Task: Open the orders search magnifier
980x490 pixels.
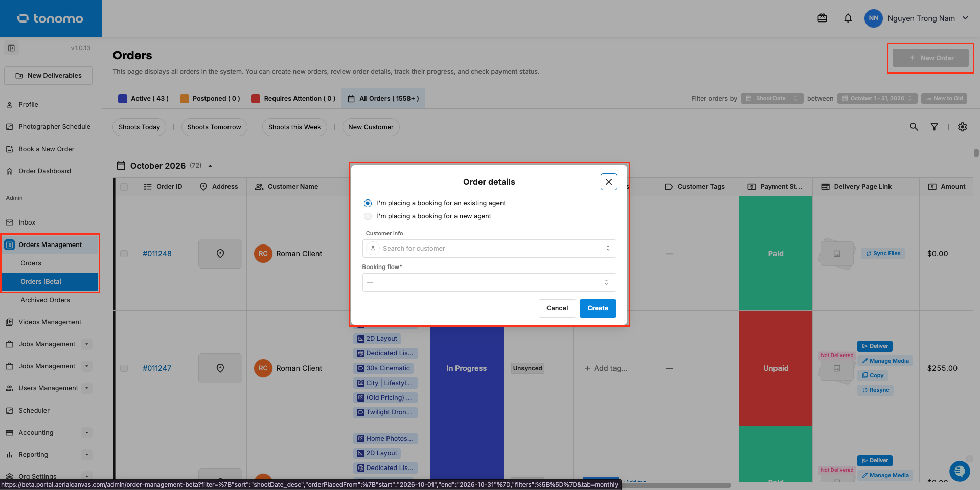Action: (x=914, y=127)
